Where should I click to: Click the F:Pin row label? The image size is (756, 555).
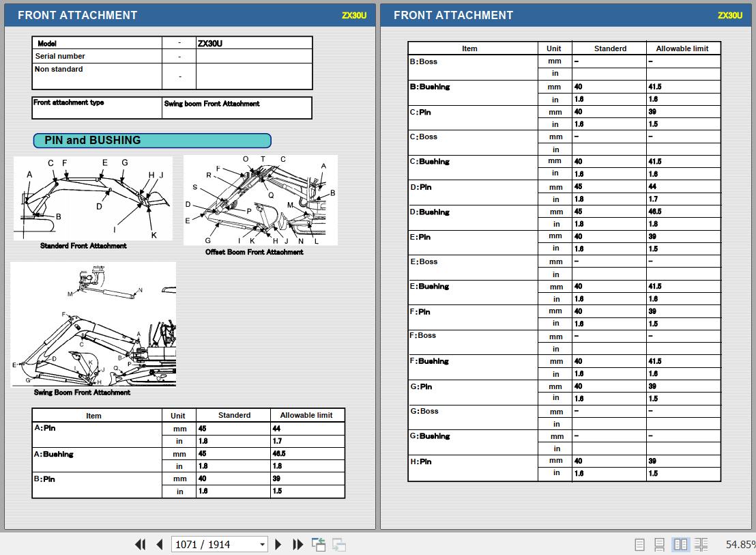420,311
